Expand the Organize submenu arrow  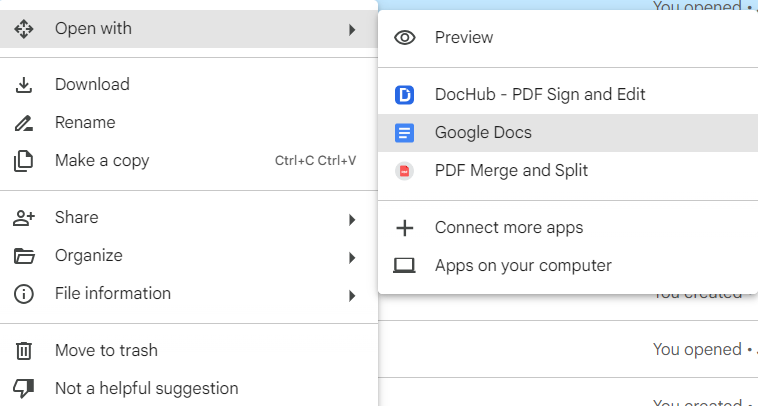[352, 257]
